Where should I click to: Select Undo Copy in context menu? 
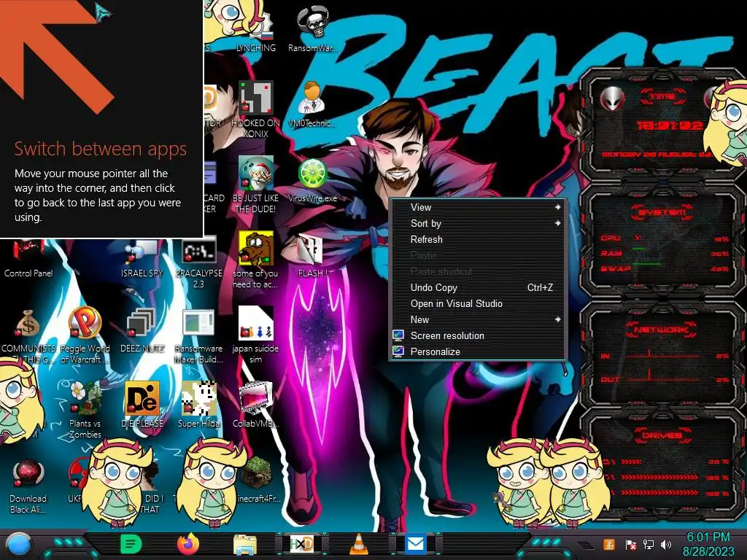tap(478, 287)
